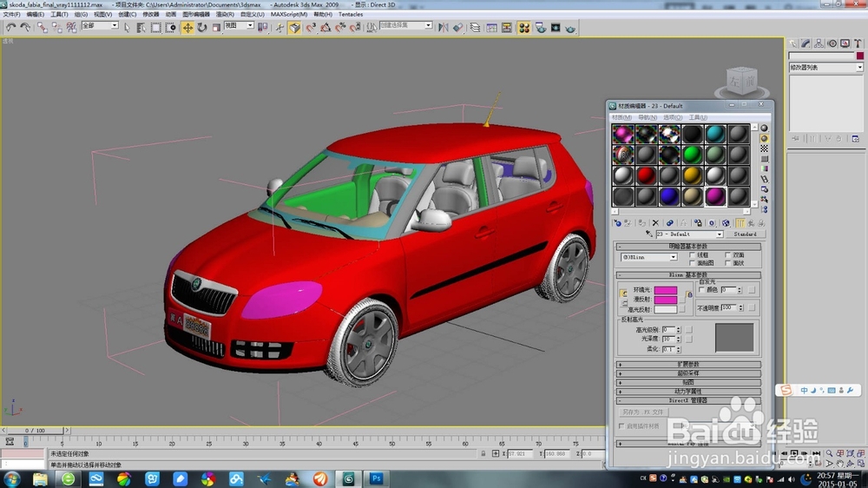This screenshot has width=868, height=488.
Task: Click the Redo arrow in main toolbar
Action: [x=25, y=27]
